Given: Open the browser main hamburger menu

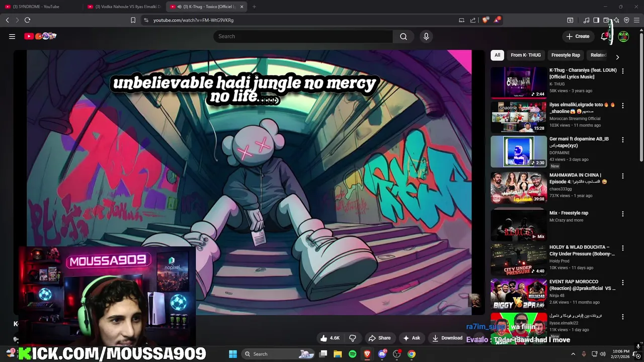Looking at the screenshot, I should [x=636, y=20].
